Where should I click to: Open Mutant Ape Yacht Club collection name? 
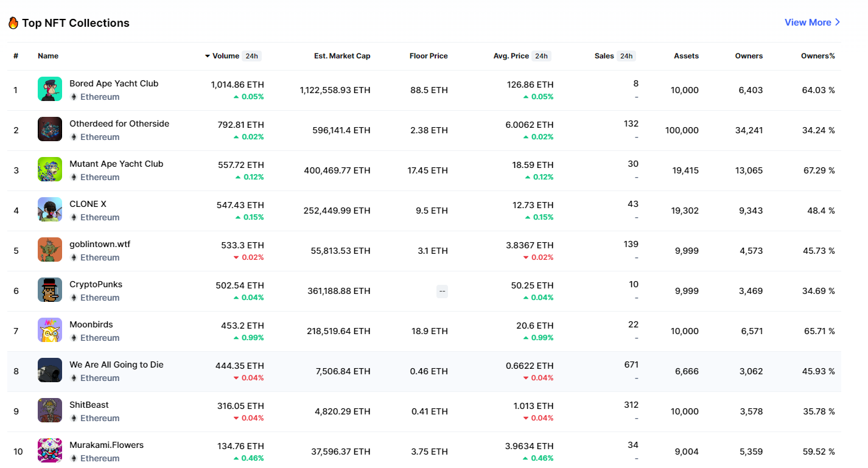116,164
